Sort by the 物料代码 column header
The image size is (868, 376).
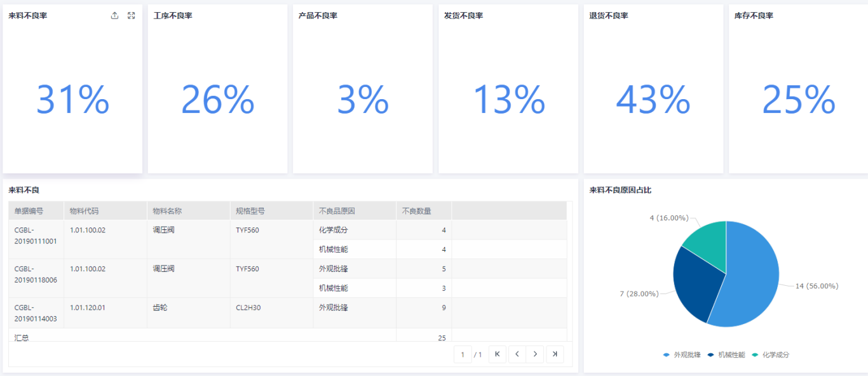coord(105,211)
